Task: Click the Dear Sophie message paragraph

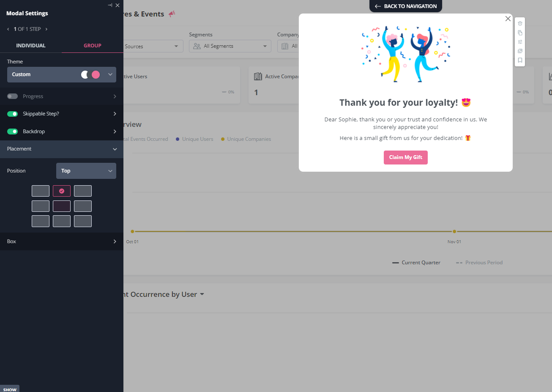Action: click(x=406, y=123)
